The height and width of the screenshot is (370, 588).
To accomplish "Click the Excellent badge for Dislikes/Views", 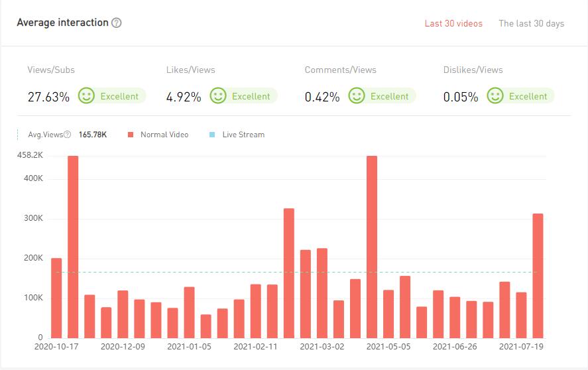I will [x=528, y=96].
